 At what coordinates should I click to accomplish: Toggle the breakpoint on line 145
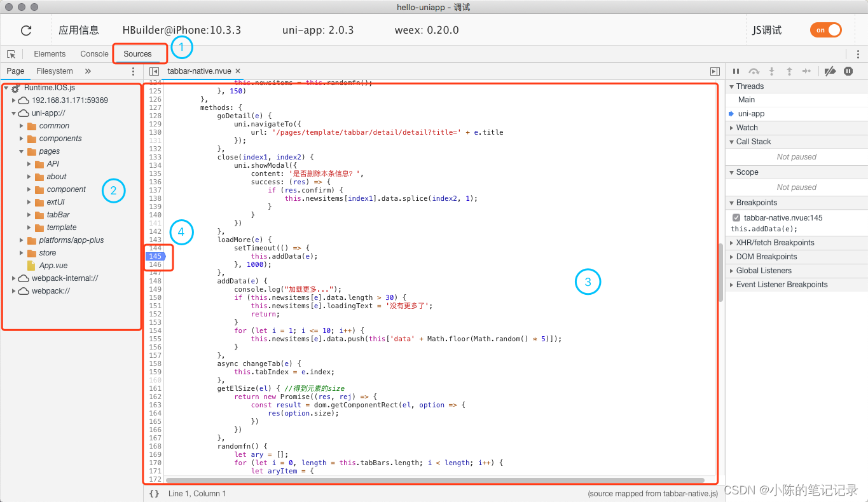[x=155, y=256]
